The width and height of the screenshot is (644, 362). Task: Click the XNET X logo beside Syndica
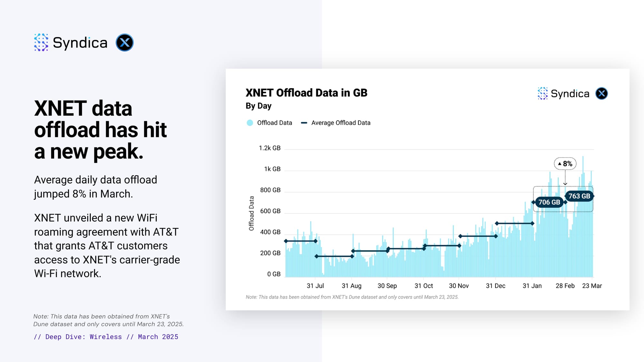pos(125,42)
